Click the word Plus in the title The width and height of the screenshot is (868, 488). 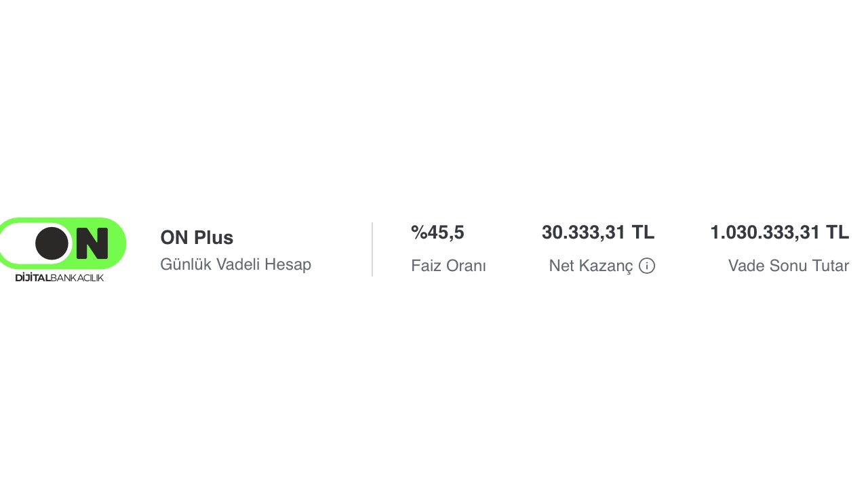coord(214,238)
